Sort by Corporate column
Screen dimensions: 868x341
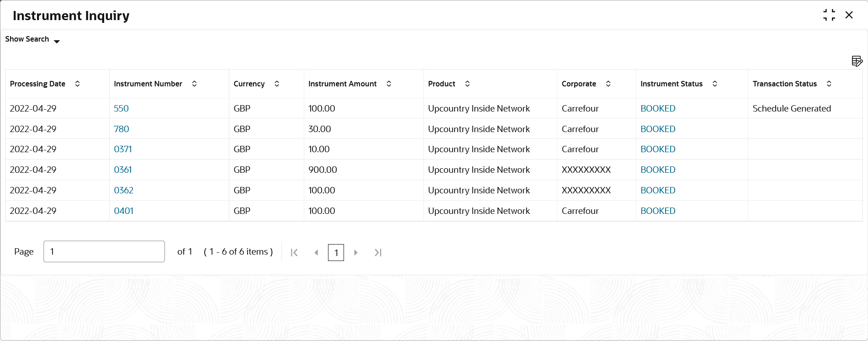[x=608, y=84]
